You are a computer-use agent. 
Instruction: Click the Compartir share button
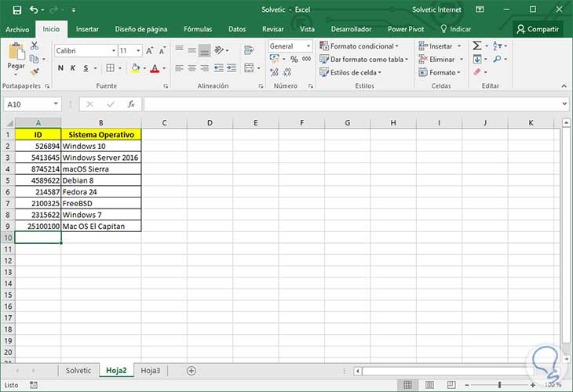tap(538, 29)
